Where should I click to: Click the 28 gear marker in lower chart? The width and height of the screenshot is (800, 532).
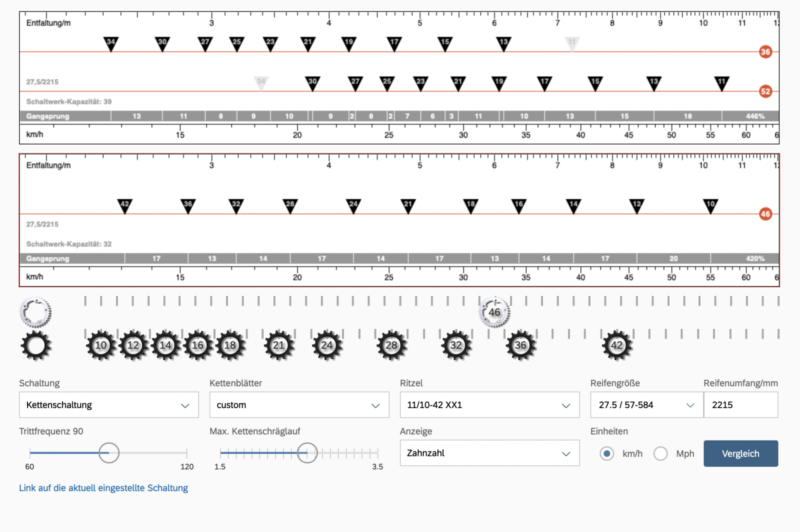290,205
